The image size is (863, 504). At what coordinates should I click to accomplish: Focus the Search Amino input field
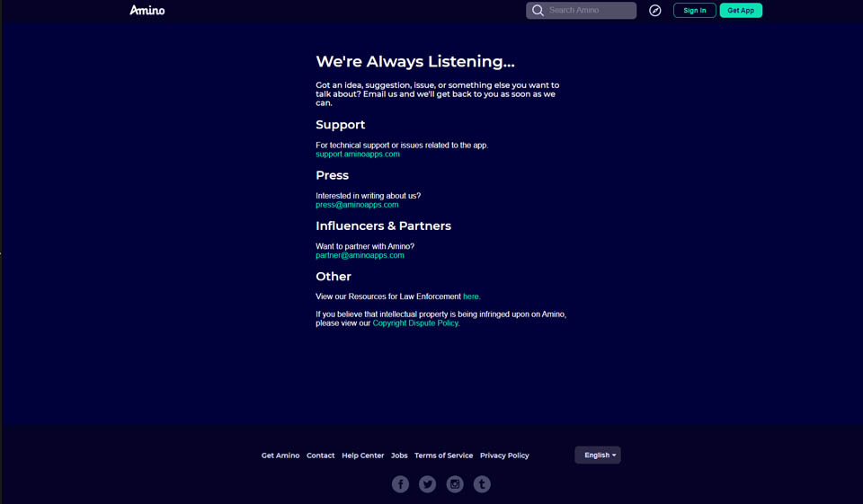click(x=589, y=11)
